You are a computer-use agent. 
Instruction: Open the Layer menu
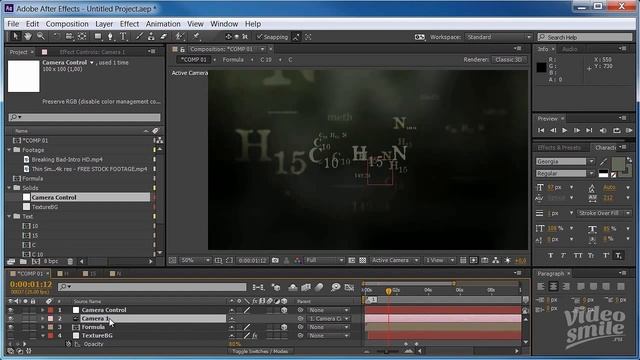(x=104, y=24)
